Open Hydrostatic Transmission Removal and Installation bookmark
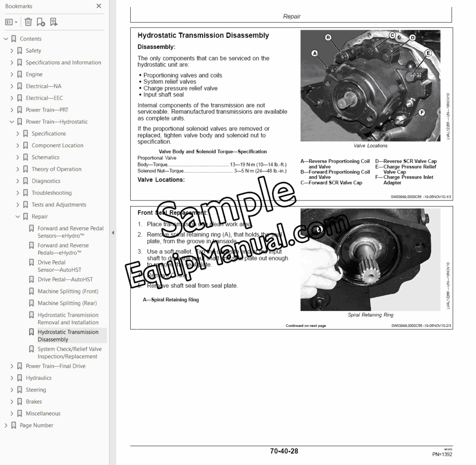476x465 pixels. (68, 319)
